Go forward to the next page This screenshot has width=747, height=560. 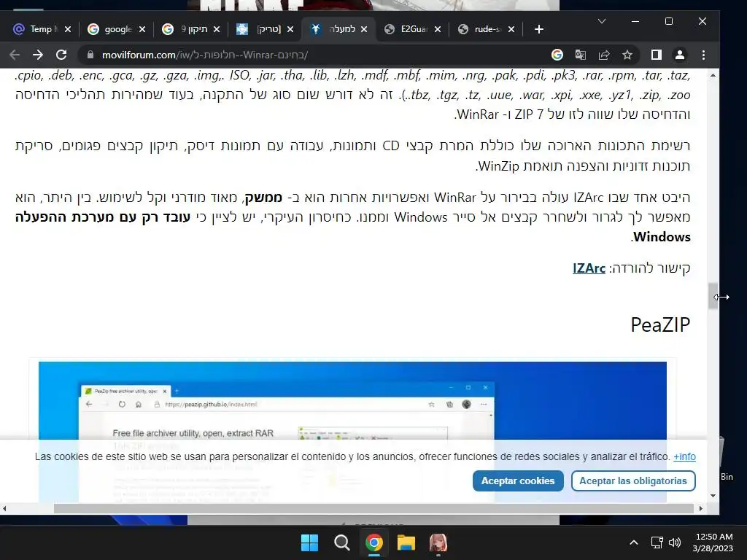[38, 55]
